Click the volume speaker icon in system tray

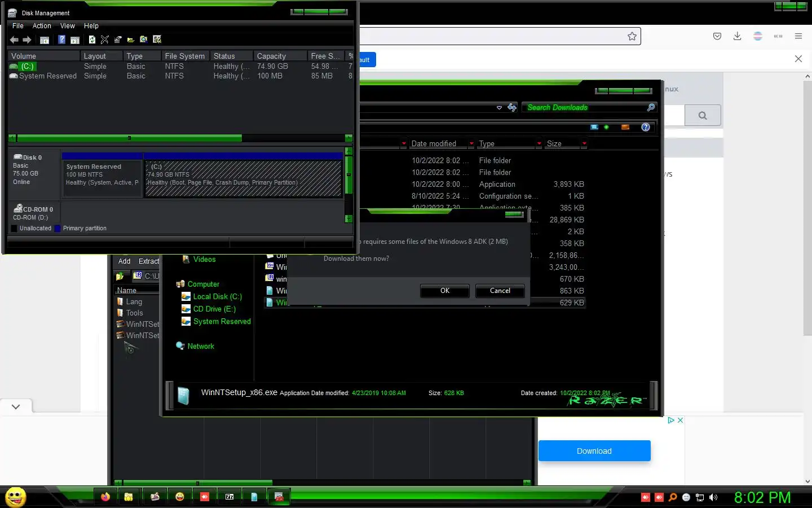point(713,497)
